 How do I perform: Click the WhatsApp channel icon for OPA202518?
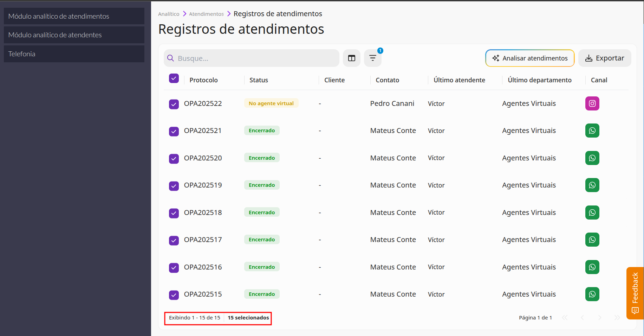click(x=592, y=213)
